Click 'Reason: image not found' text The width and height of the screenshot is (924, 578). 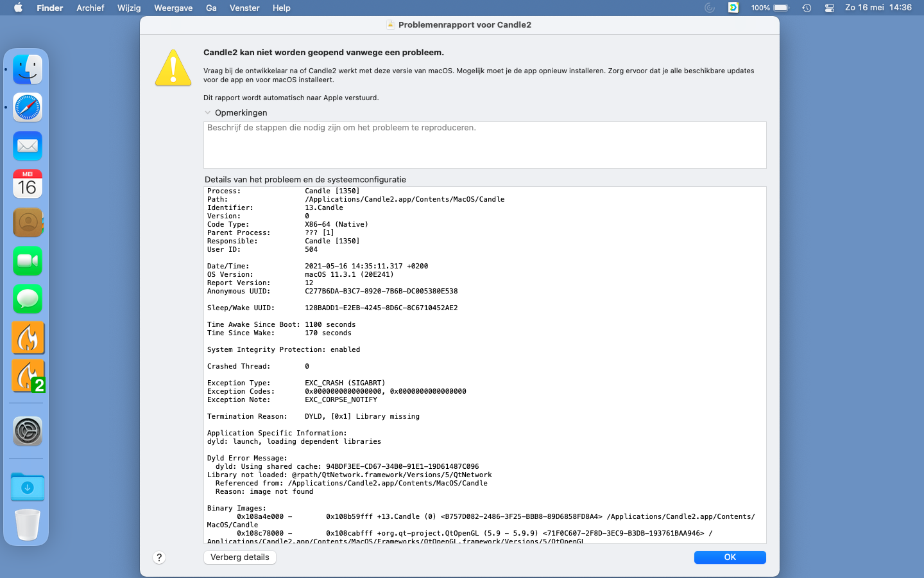264,491
